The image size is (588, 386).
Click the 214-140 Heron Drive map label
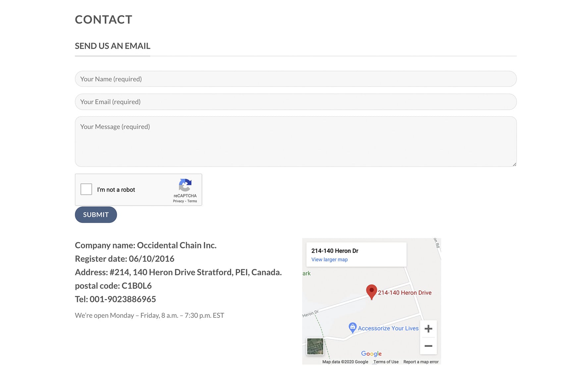tap(405, 293)
